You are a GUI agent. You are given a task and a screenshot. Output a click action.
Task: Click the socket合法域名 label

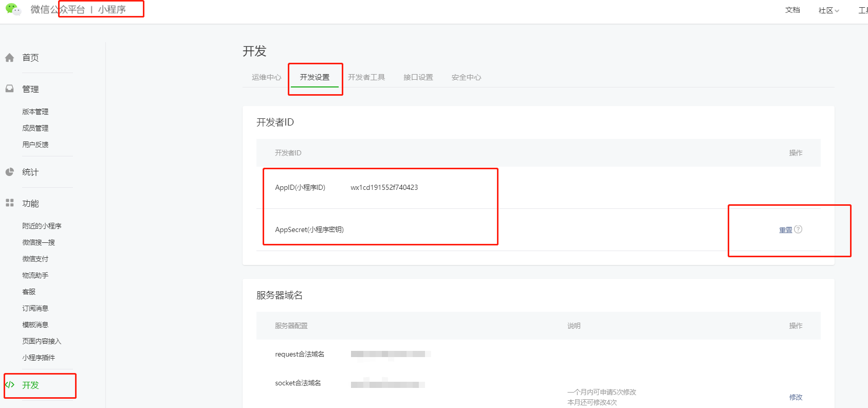click(x=298, y=383)
